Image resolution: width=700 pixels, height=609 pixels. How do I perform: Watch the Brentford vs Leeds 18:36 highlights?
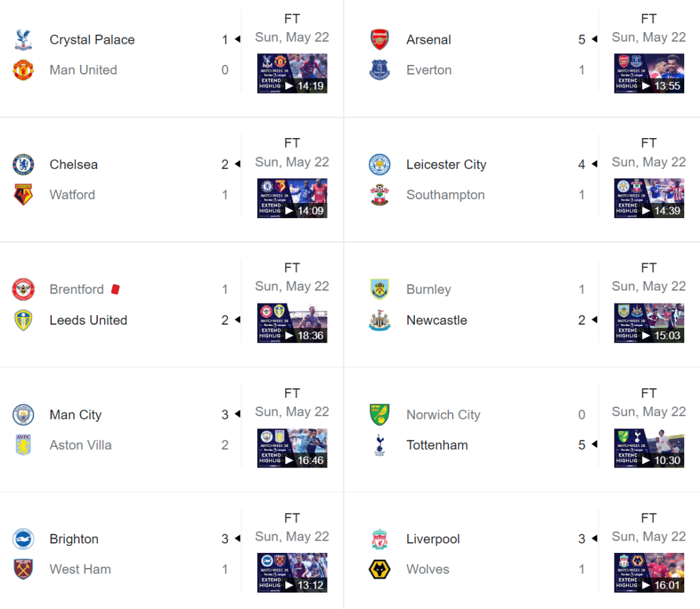click(292, 323)
